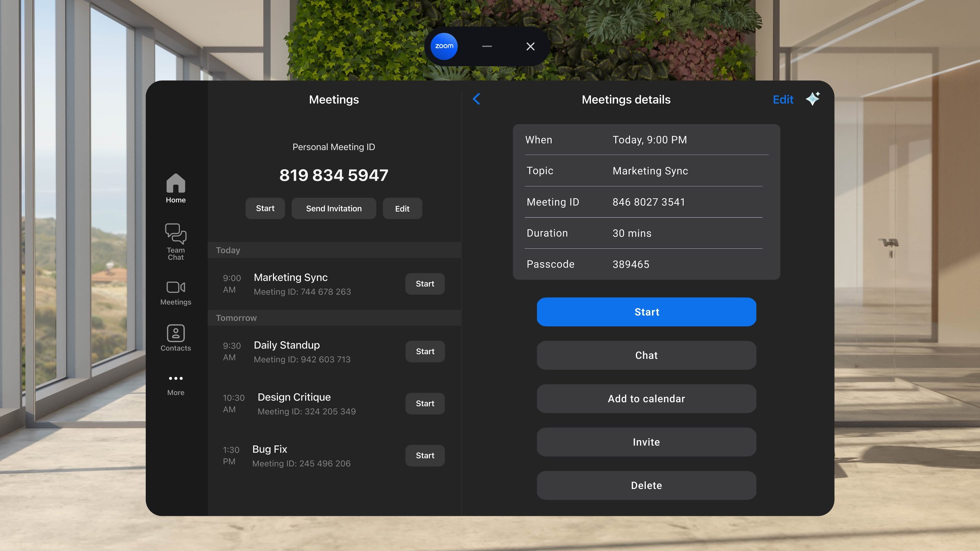The image size is (980, 551).
Task: Start the Bug Fix meeting
Action: [x=425, y=455]
